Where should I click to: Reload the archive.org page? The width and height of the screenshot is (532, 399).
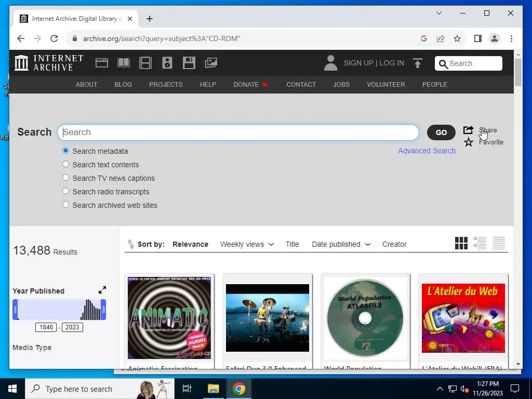[54, 38]
